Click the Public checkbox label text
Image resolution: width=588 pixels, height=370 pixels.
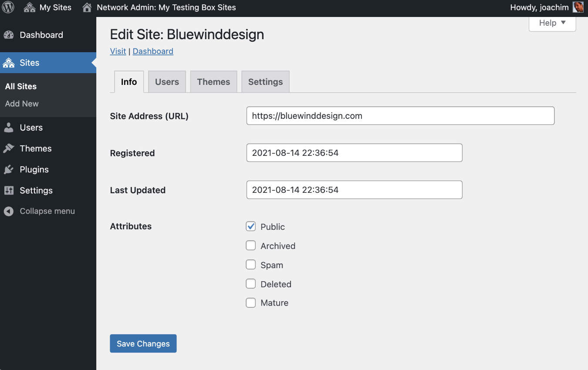273,227
